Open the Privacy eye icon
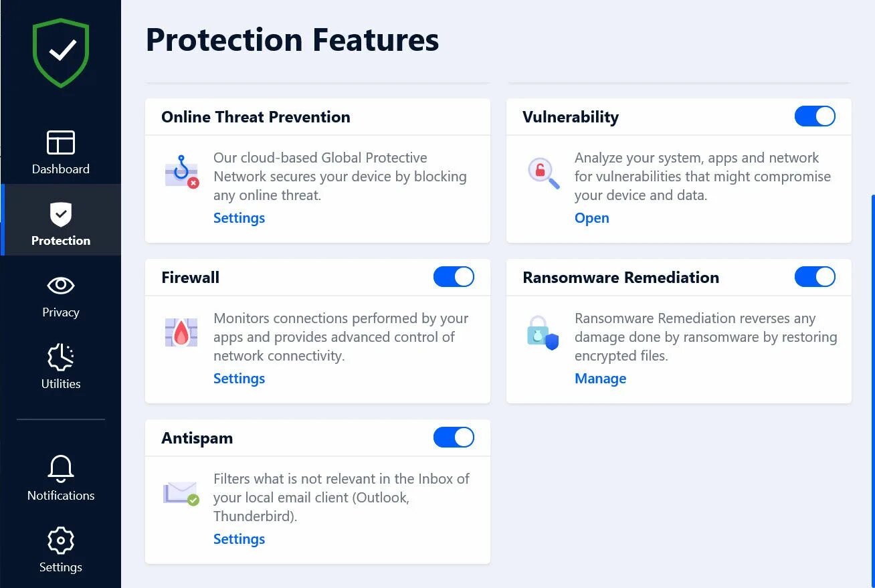875x588 pixels. 61,286
